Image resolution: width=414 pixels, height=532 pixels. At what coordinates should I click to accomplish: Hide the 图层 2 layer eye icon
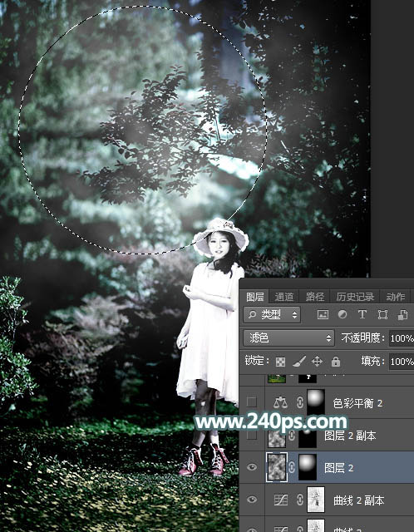click(251, 467)
